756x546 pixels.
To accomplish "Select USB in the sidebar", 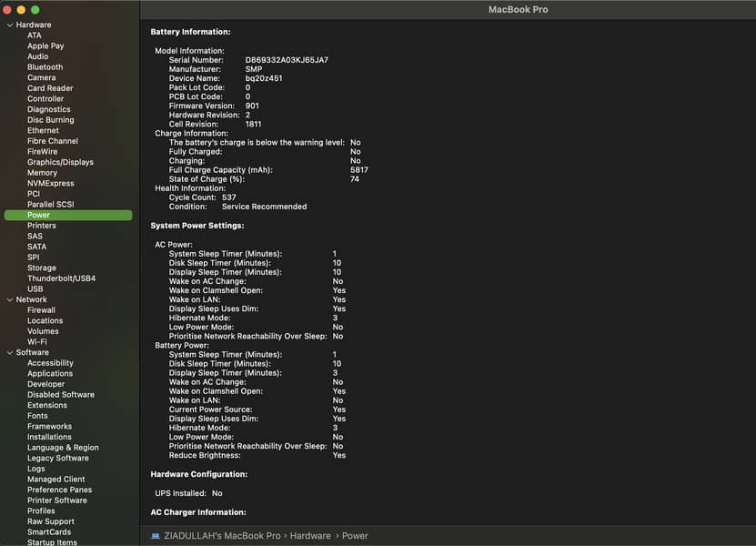I will point(35,290).
